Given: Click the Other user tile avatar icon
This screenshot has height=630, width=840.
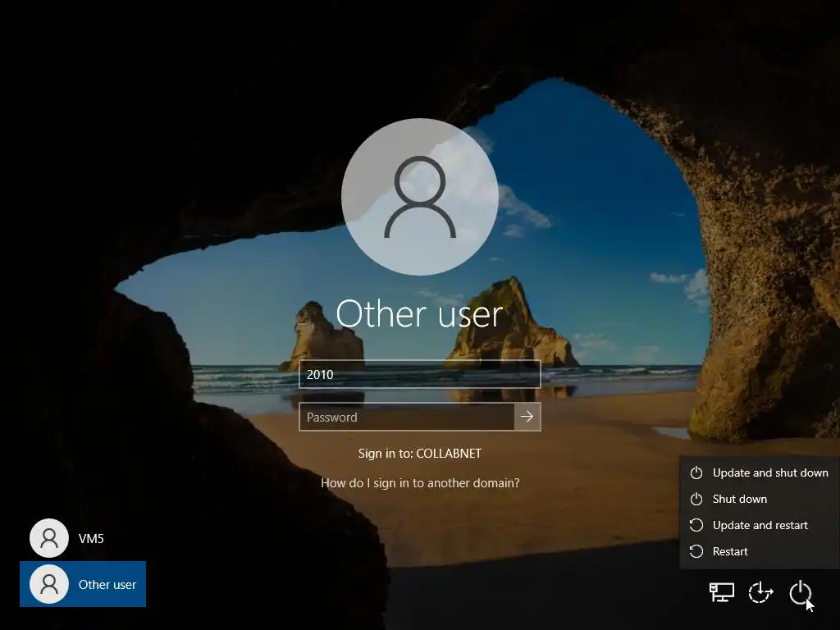Looking at the screenshot, I should [x=48, y=584].
